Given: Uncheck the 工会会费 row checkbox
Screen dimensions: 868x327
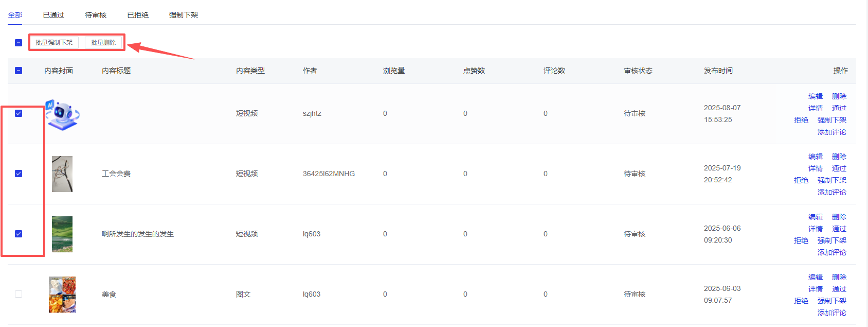Looking at the screenshot, I should pos(19,174).
